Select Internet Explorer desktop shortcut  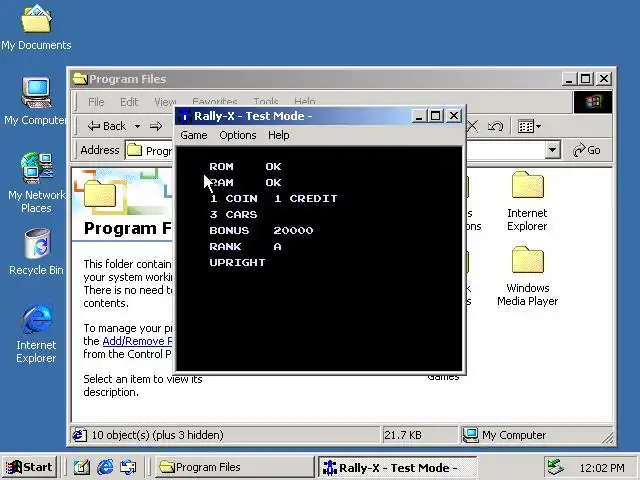36,333
